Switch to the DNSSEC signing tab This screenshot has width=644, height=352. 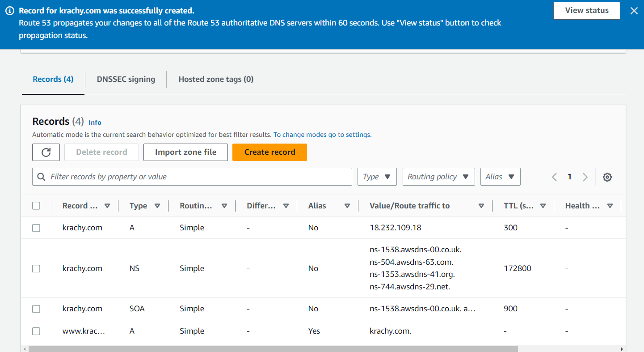[x=126, y=79]
